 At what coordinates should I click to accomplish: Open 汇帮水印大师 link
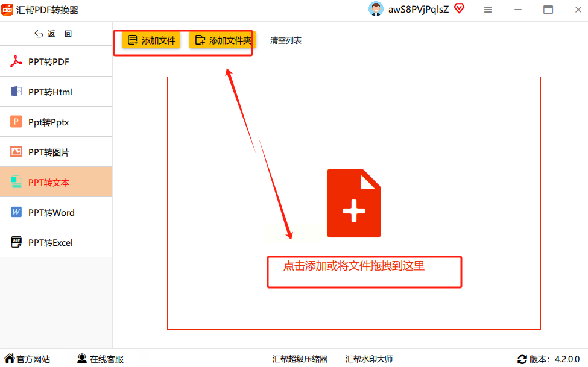(369, 359)
